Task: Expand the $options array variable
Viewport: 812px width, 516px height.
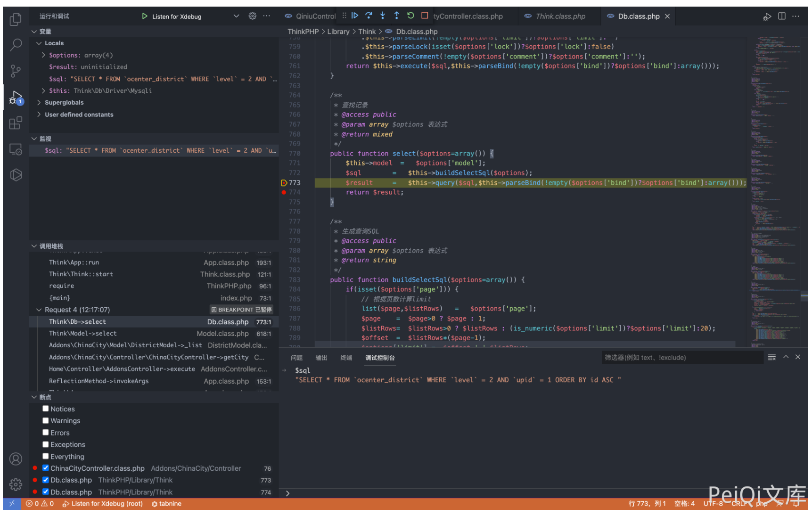Action: (44, 55)
